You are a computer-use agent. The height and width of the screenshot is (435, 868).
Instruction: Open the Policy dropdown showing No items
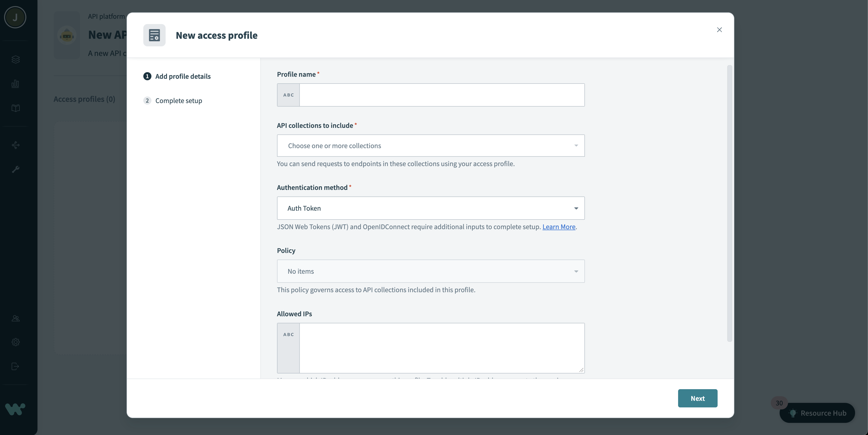[430, 271]
